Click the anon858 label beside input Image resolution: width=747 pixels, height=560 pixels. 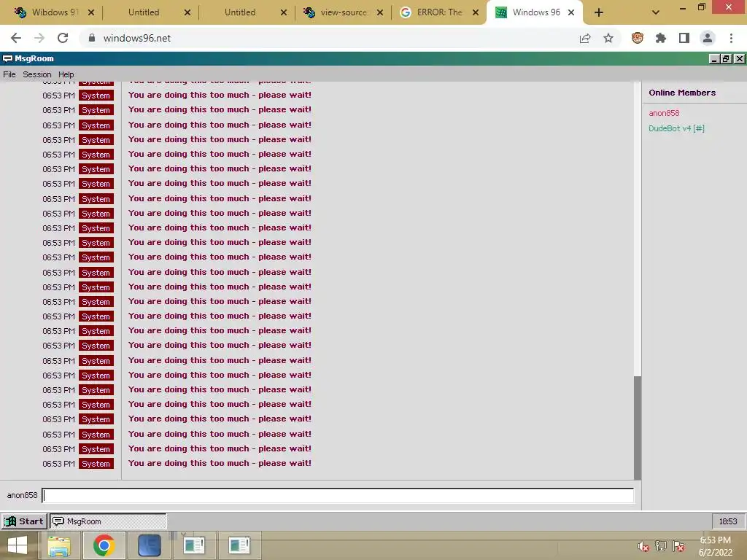click(22, 495)
